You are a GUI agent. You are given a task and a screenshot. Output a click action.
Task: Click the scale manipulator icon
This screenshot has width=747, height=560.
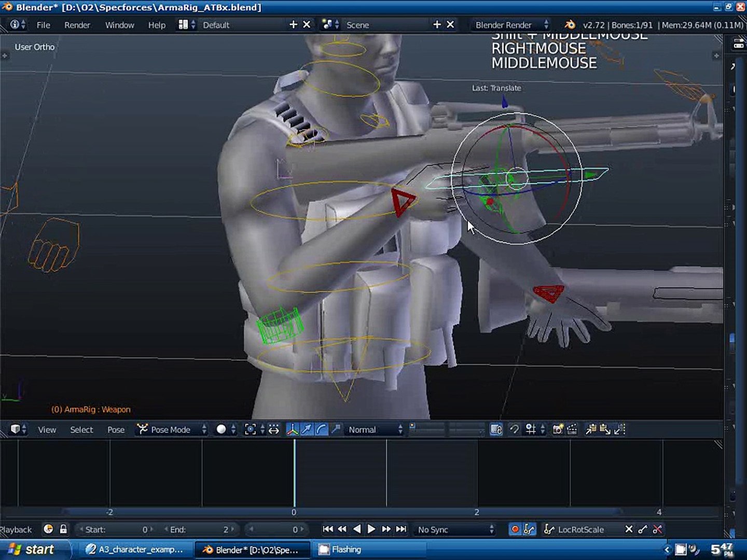336,429
